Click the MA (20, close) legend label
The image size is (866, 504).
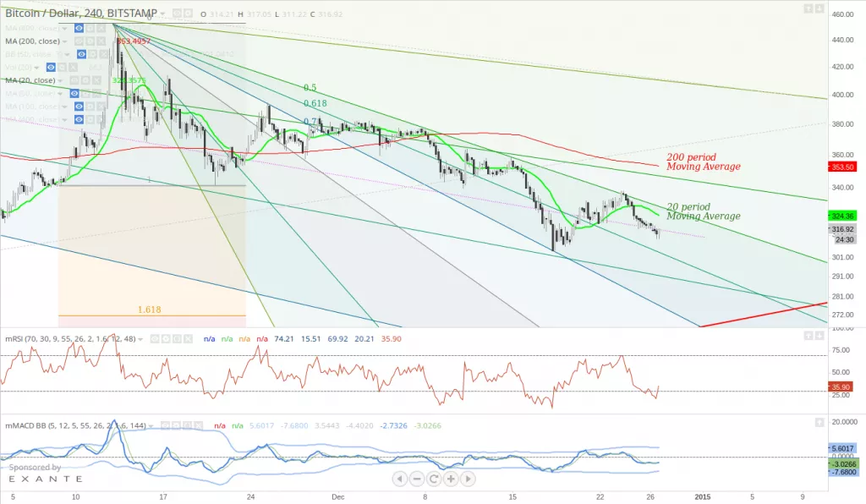tap(31, 80)
